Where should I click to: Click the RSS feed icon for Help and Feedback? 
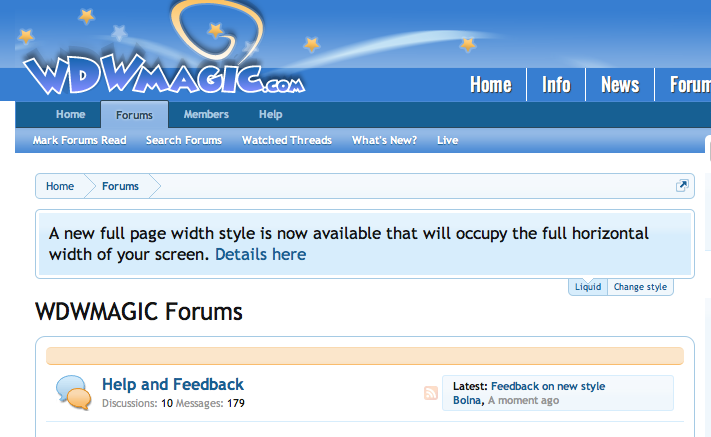(x=431, y=393)
